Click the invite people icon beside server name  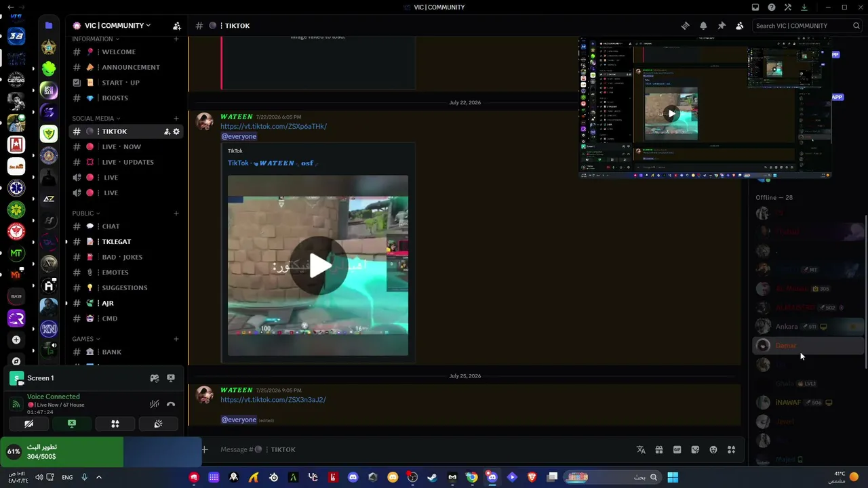coord(176,26)
